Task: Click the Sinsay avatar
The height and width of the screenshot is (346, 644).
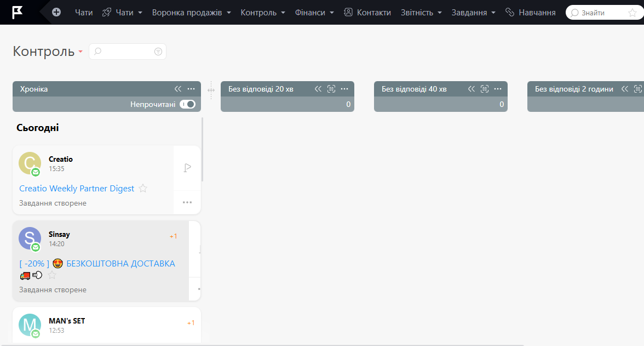Action: pos(30,239)
